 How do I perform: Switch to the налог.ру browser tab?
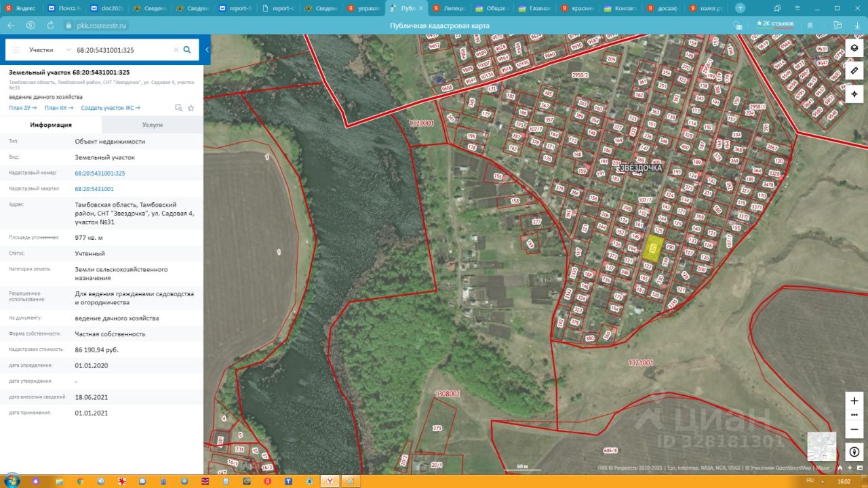pos(705,8)
